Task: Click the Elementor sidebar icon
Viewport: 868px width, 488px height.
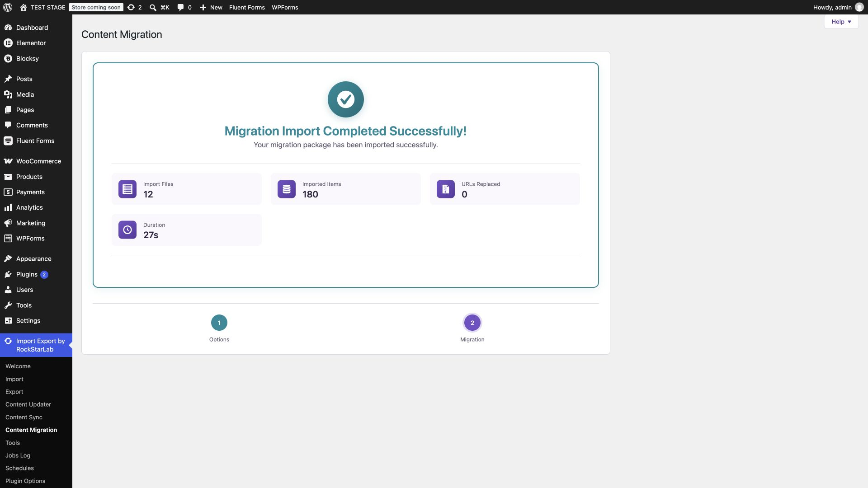Action: point(8,43)
